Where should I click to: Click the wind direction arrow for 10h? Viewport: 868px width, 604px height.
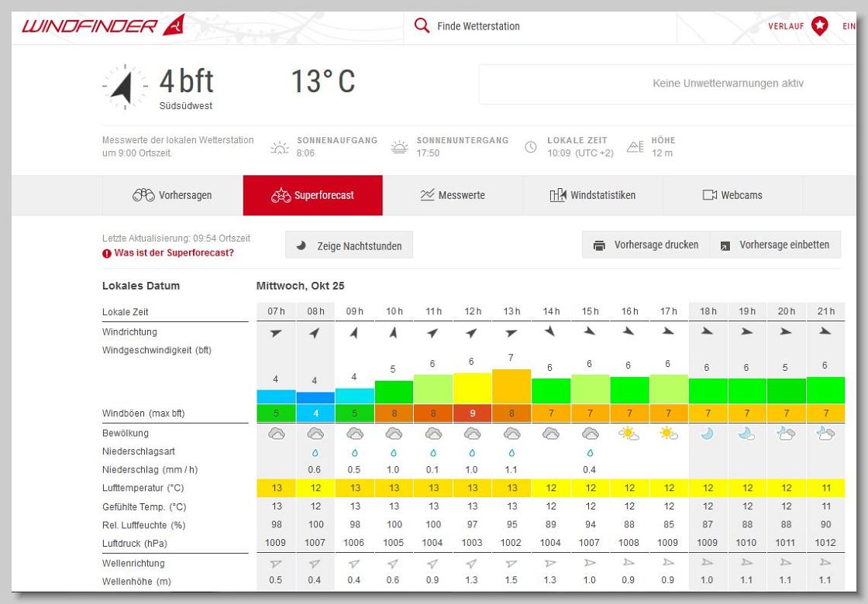[x=394, y=332]
